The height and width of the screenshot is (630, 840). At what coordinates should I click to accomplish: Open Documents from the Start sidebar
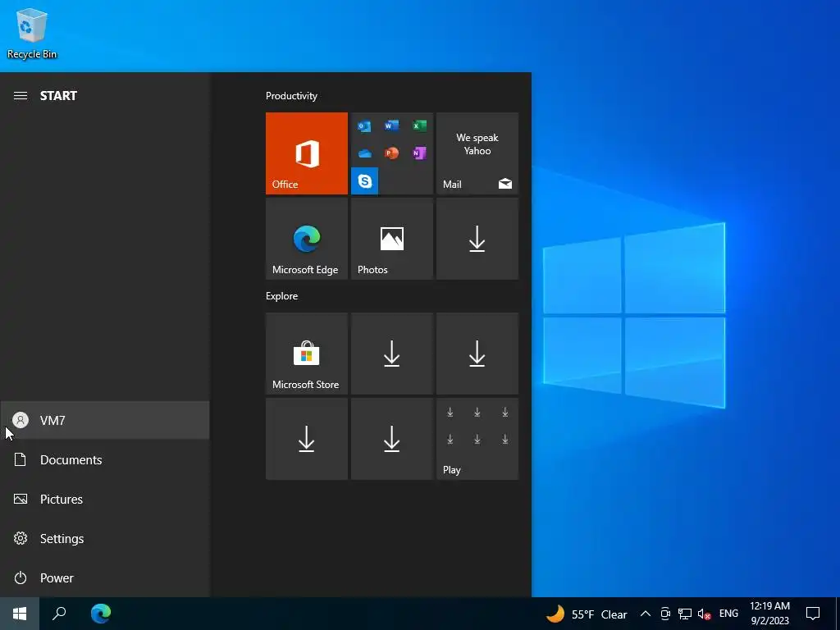tap(105, 459)
